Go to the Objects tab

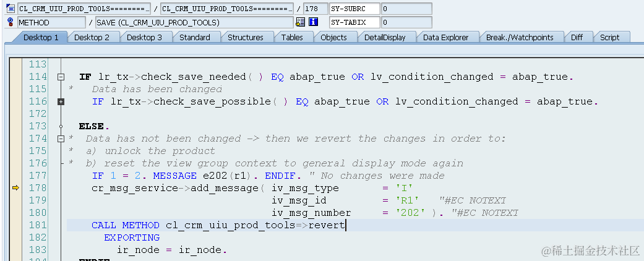333,37
